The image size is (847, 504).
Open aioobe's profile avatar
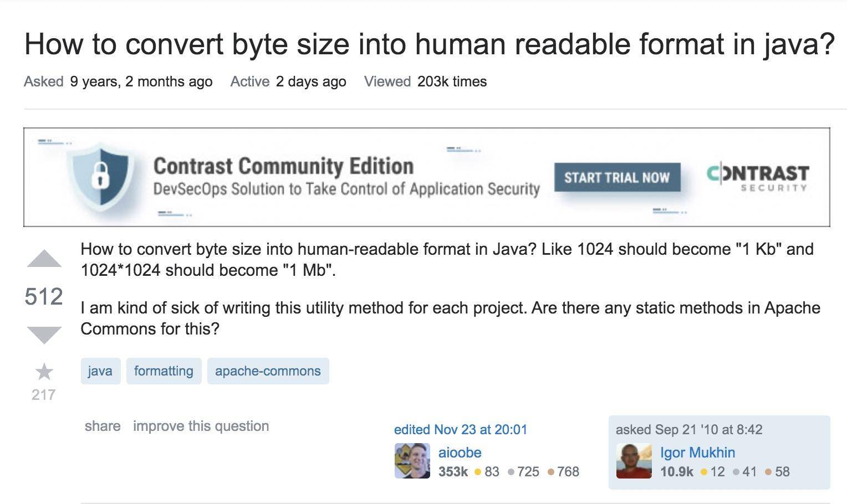pyautogui.click(x=412, y=461)
